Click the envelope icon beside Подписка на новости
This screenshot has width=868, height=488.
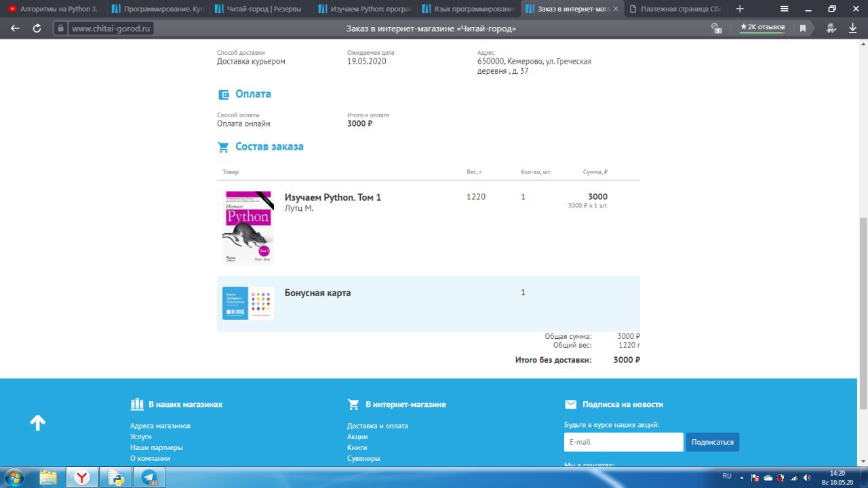(x=570, y=405)
